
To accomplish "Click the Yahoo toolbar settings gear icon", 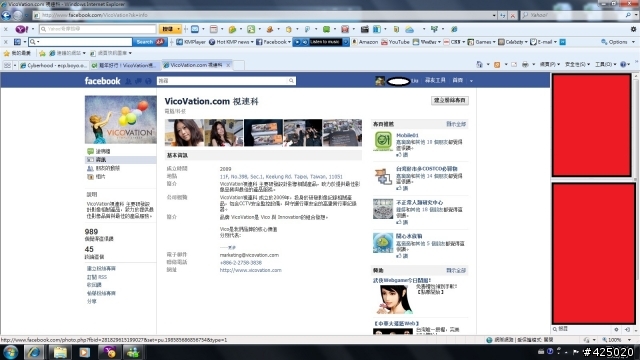I will [633, 29].
